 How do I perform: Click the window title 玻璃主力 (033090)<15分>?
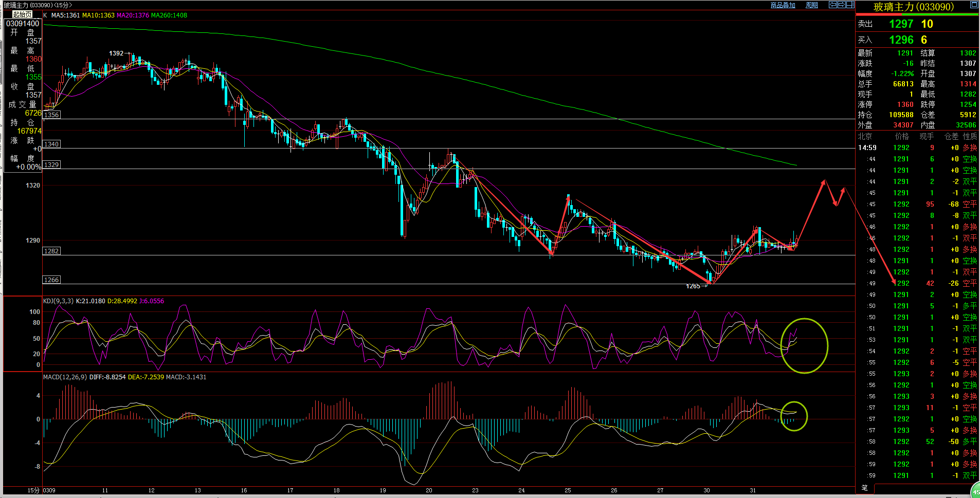pos(38,5)
